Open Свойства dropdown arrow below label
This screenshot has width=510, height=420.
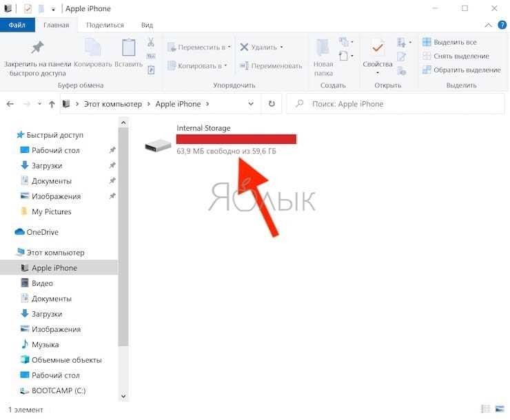[x=378, y=72]
